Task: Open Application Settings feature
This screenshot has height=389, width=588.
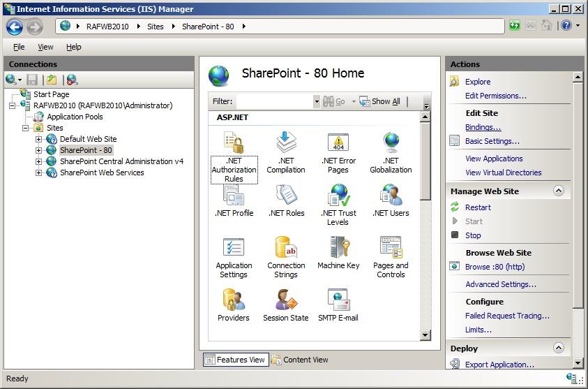Action: click(234, 258)
